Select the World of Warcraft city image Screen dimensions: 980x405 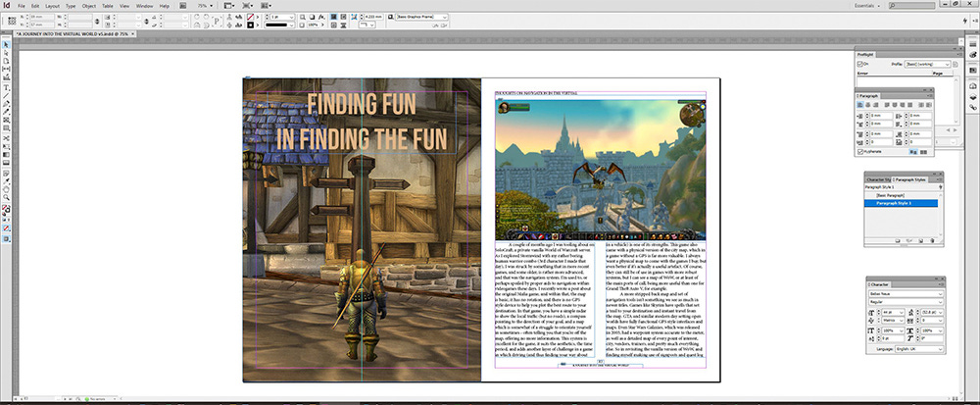(600, 169)
